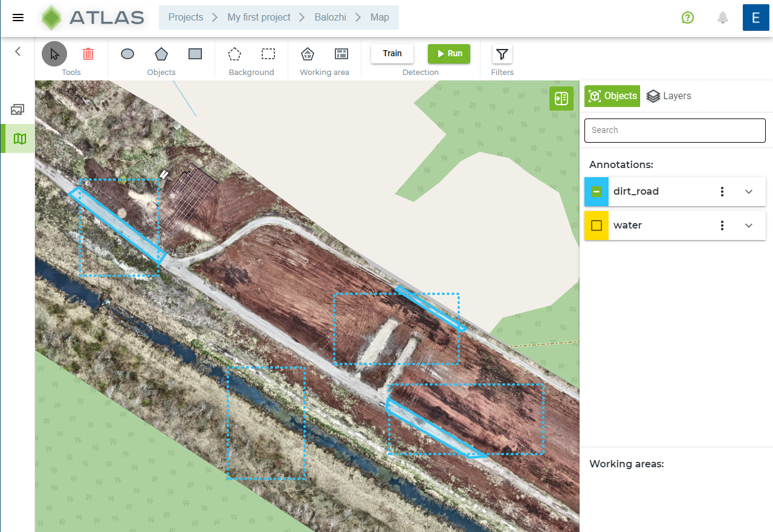
Task: Toggle the dirt_road annotation checkbox
Action: 597,192
